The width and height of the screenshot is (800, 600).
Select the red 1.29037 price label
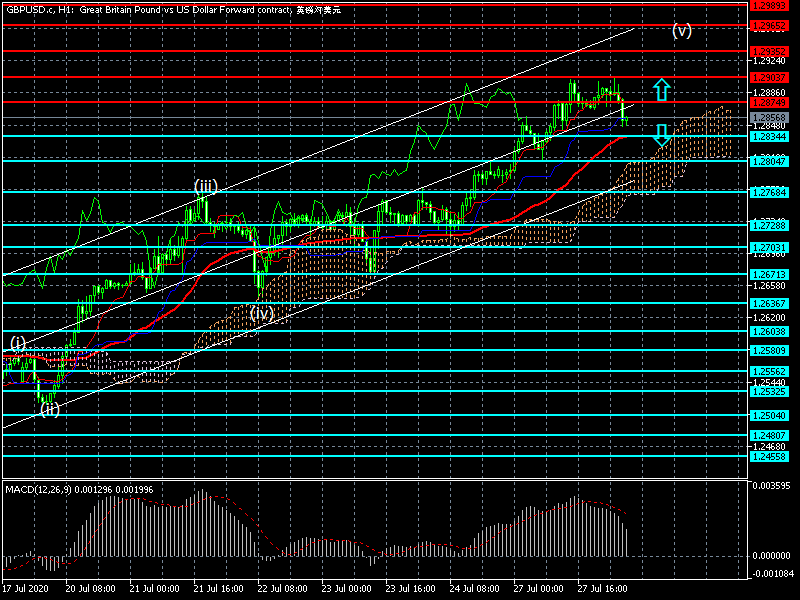pyautogui.click(x=769, y=78)
